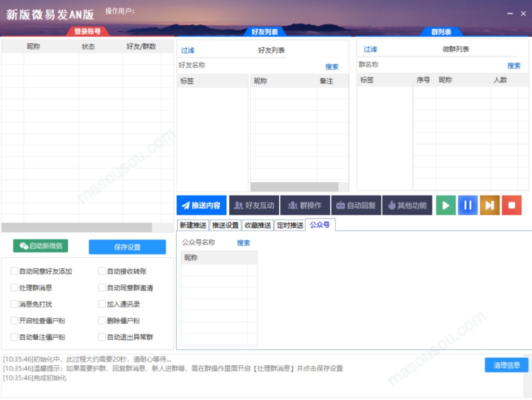Click the 登录账号 header tab
Screen dimensions: 532x400
[x=88, y=31]
